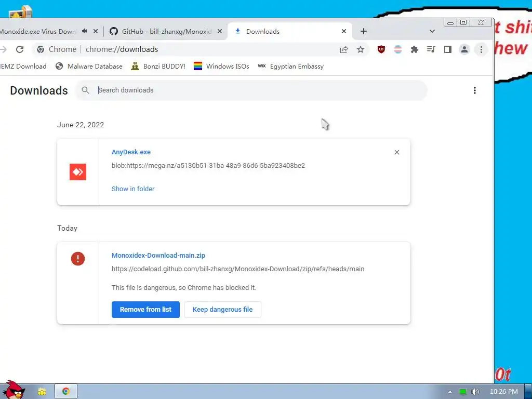Close the GitHub bill-zhanxg tab

click(x=220, y=31)
